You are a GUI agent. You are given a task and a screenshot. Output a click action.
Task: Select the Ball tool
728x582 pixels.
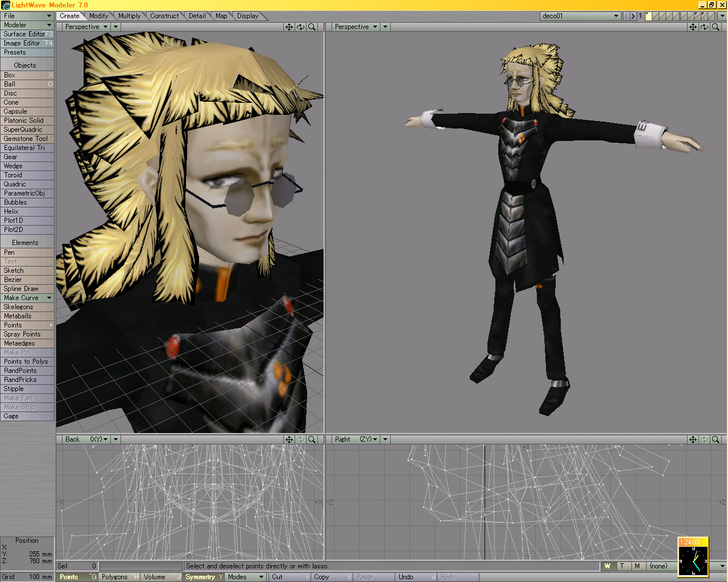point(27,84)
